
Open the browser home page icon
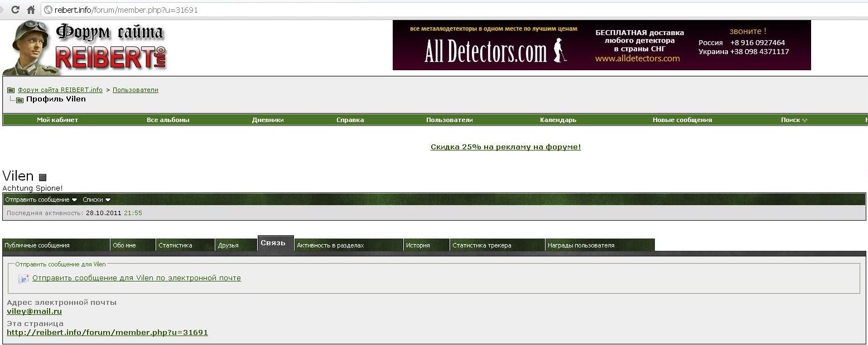tap(32, 9)
